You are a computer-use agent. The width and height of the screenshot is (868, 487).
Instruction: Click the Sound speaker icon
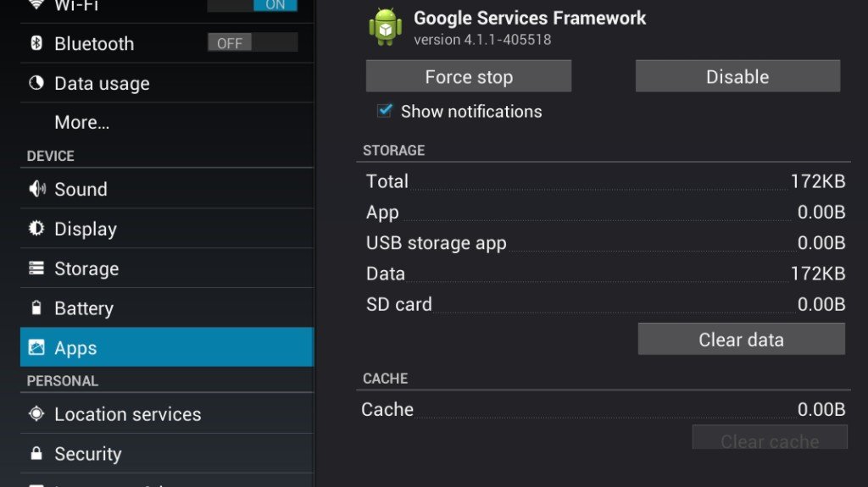[x=37, y=189]
